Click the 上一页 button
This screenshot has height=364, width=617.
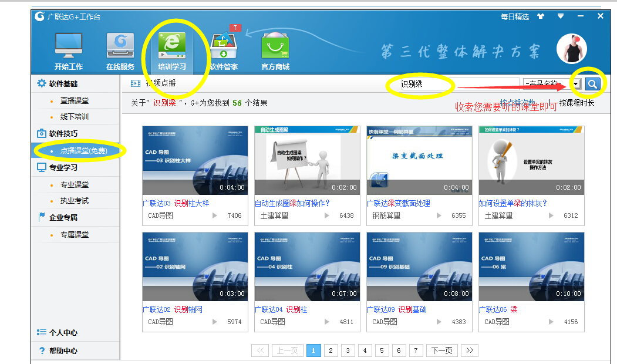click(287, 350)
